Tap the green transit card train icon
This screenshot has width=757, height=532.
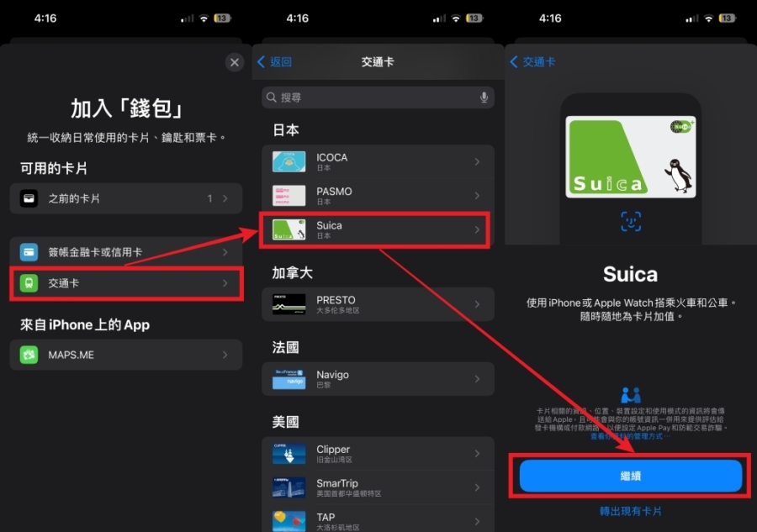[x=29, y=283]
